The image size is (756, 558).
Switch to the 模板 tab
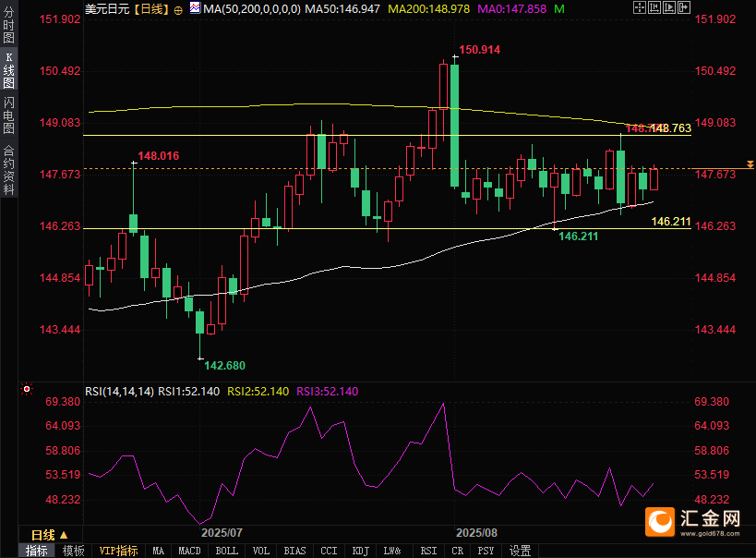coord(73,551)
